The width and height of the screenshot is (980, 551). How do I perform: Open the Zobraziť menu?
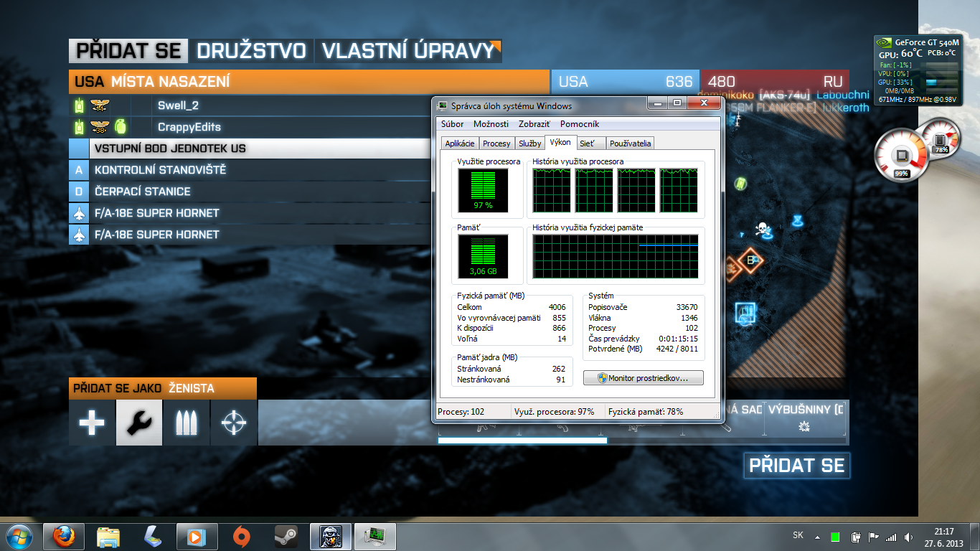tap(534, 124)
